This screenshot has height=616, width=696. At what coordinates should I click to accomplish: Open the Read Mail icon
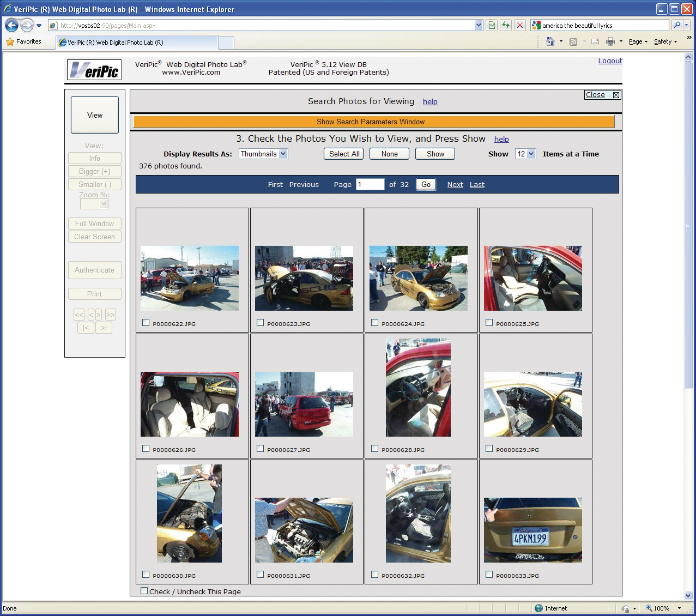click(x=595, y=41)
